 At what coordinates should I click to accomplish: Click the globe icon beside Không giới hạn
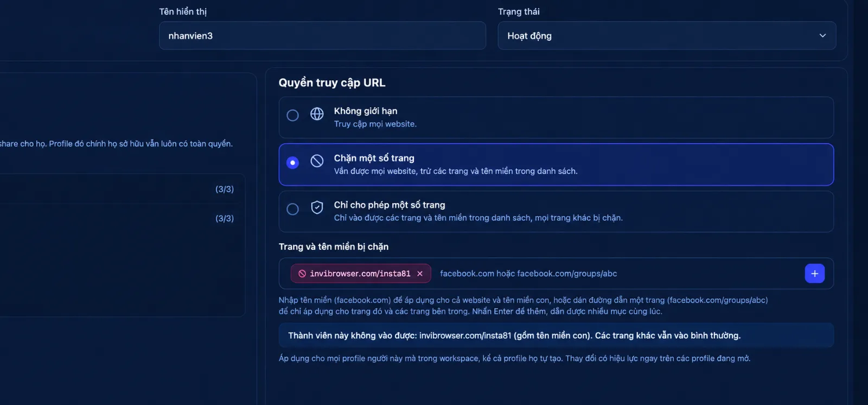coord(317,114)
